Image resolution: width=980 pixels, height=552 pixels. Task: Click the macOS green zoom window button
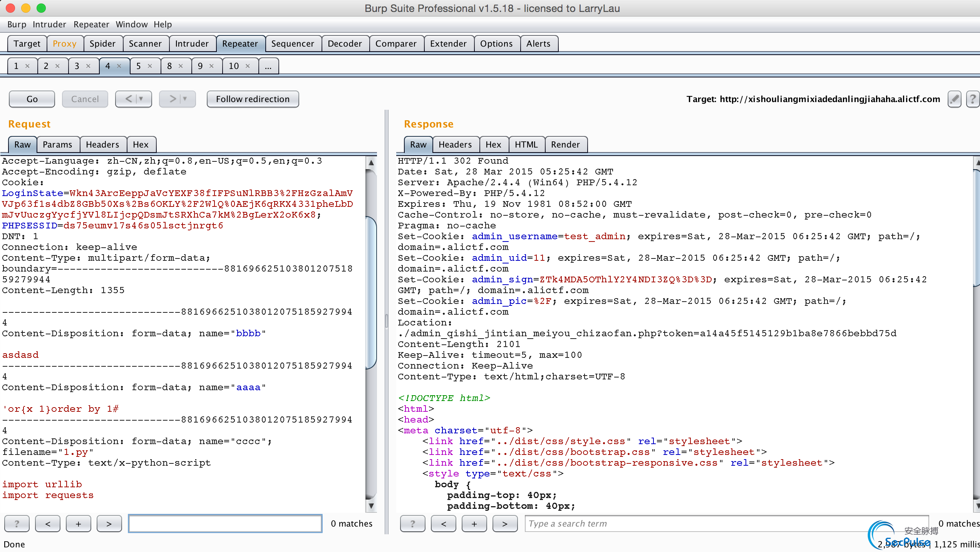click(x=41, y=8)
